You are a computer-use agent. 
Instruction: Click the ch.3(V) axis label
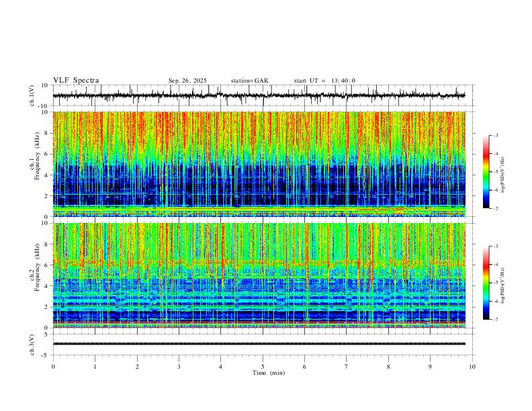pyautogui.click(x=32, y=345)
